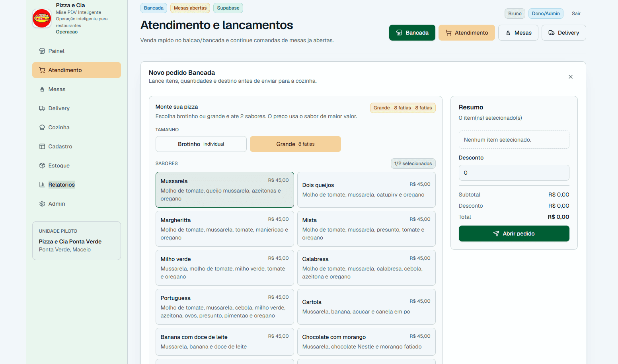Select the Portuguesa flavor
Image resolution: width=618 pixels, height=364 pixels.
coord(225,307)
